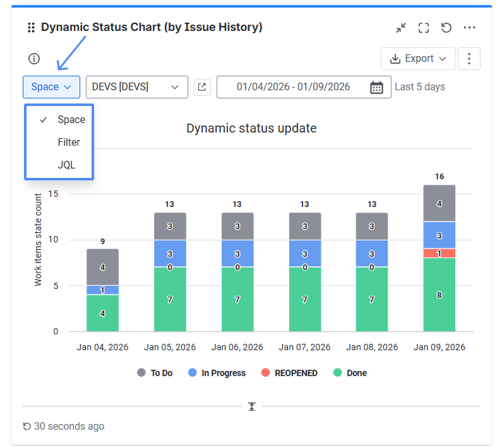Open DEVS space in a new window

pos(202,87)
